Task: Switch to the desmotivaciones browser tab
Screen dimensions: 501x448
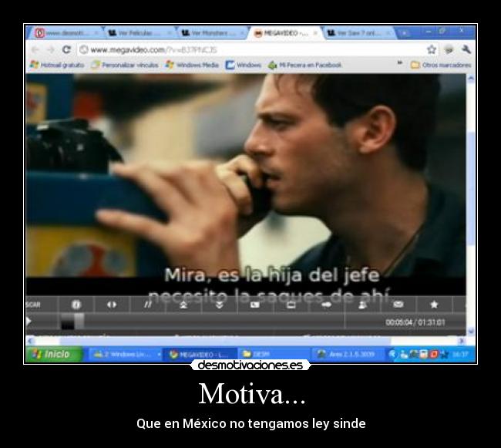Action: tap(65, 33)
